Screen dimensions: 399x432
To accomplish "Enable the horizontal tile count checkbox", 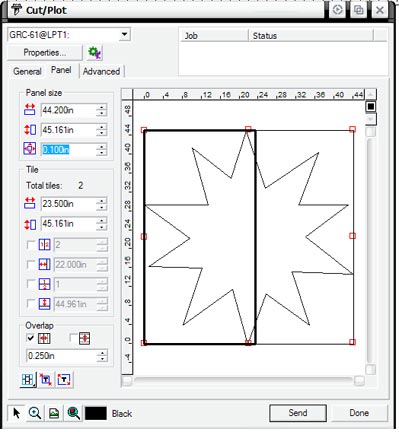I will 31,245.
